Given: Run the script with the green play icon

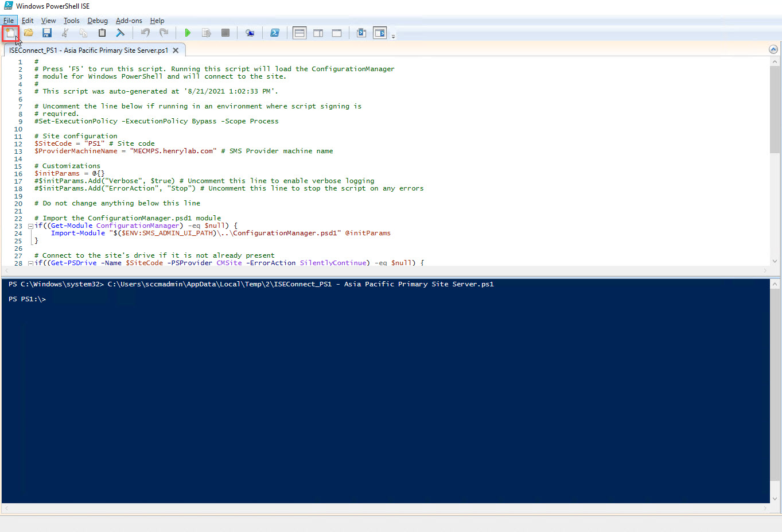Looking at the screenshot, I should 188,33.
